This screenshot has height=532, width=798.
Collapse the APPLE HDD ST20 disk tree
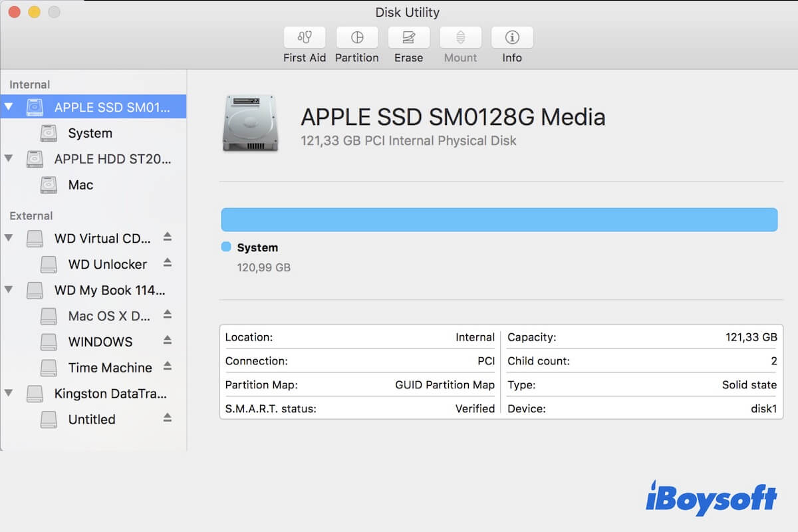9,159
